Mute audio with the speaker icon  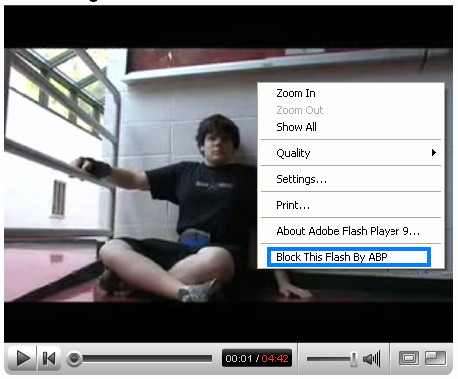point(371,359)
